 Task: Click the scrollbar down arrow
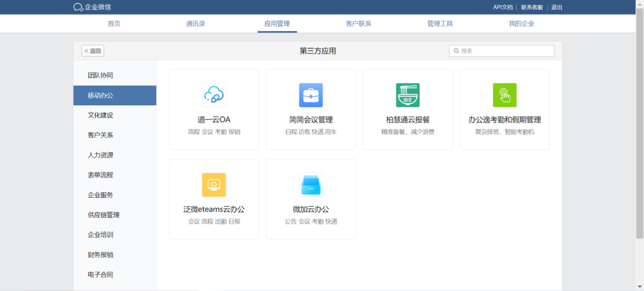640,287
